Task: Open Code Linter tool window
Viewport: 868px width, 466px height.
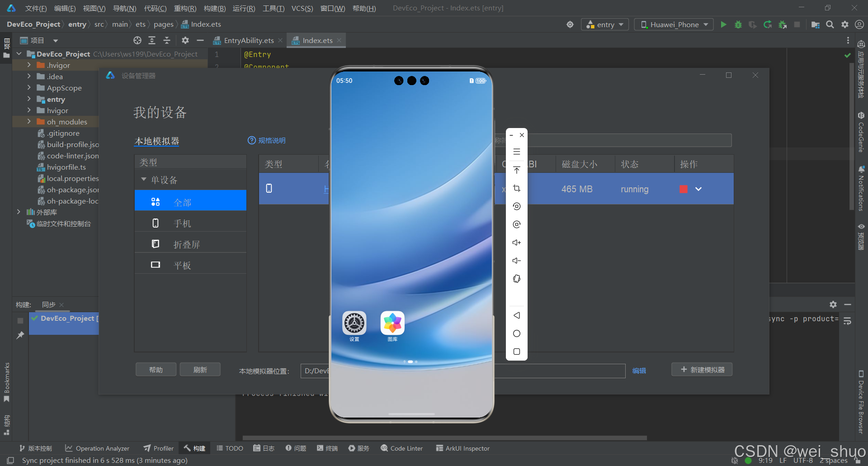Action: [402, 448]
